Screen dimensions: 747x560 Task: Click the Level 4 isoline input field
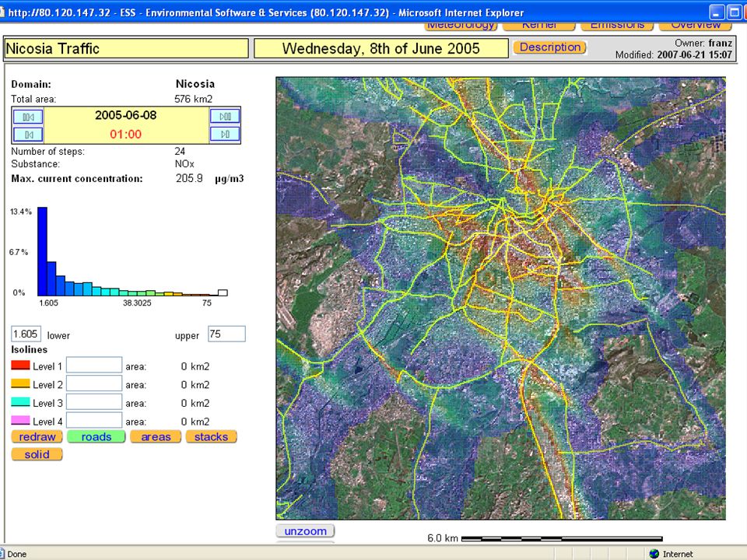(x=94, y=421)
